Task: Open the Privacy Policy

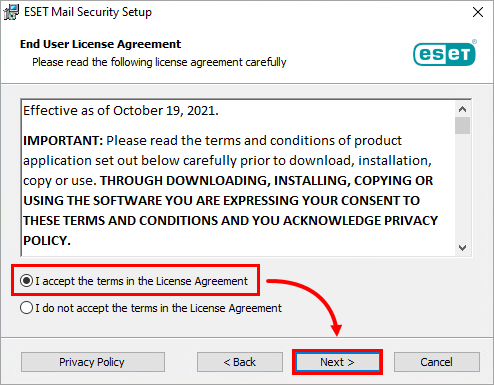Action: [93, 362]
